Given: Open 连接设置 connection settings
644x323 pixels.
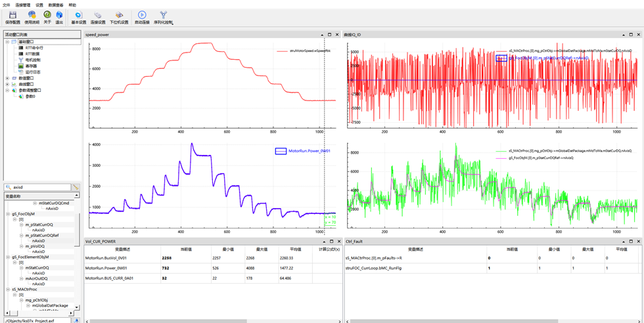Looking at the screenshot, I should pyautogui.click(x=98, y=14).
